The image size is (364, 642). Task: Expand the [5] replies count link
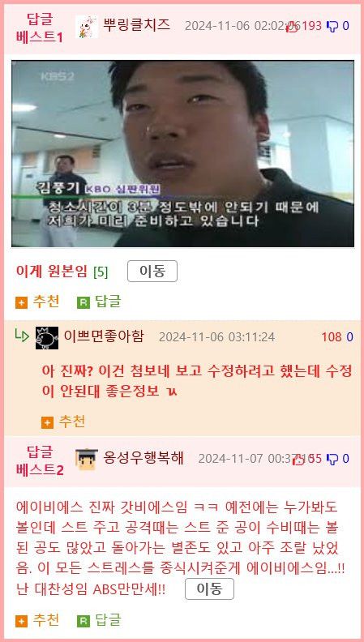point(101,272)
